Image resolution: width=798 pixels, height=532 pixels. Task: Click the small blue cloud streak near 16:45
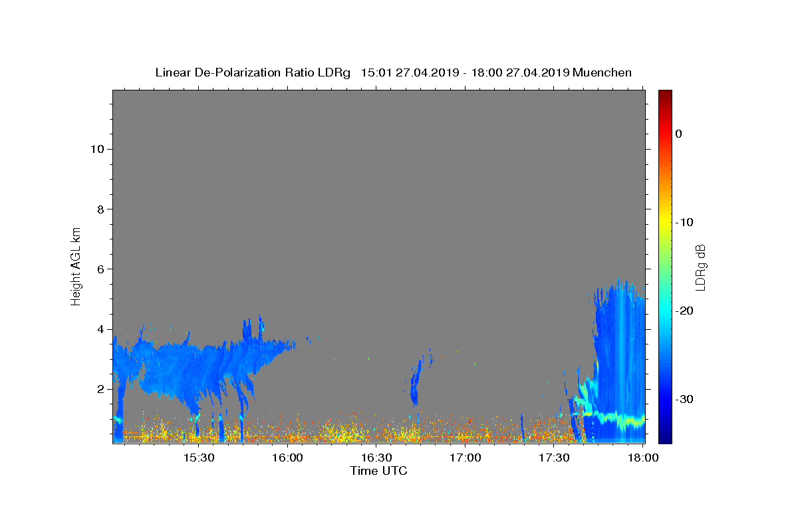pyautogui.click(x=416, y=382)
